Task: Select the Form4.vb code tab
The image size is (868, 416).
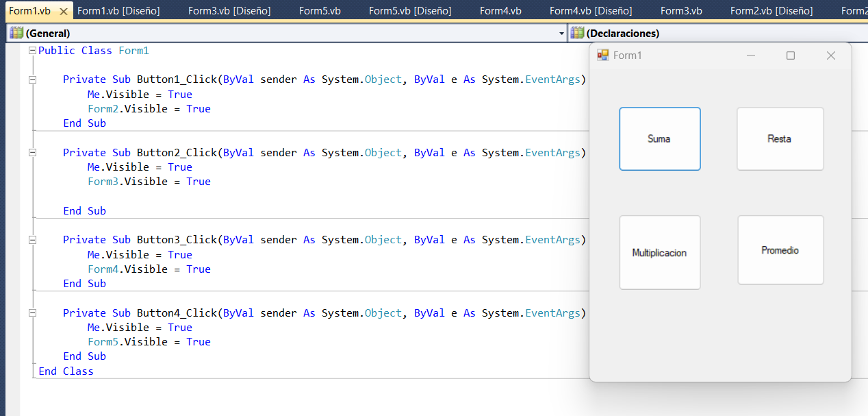Action: click(x=500, y=11)
